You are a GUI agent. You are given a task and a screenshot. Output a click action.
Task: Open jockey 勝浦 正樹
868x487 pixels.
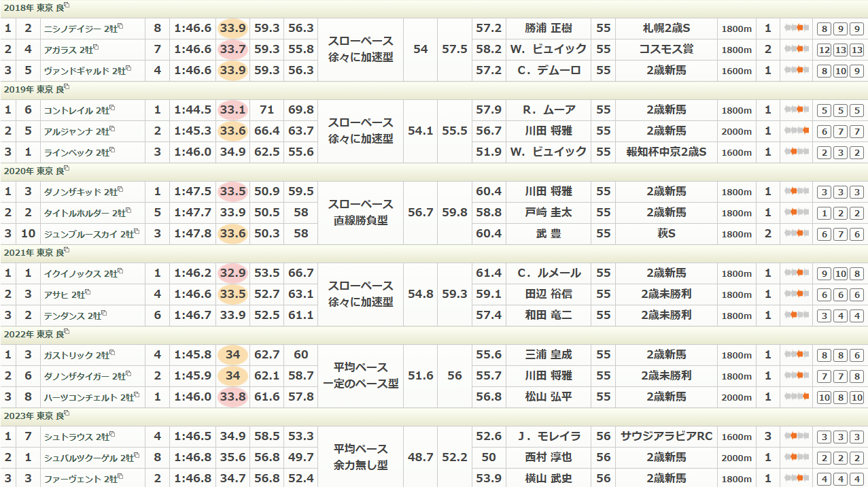548,29
